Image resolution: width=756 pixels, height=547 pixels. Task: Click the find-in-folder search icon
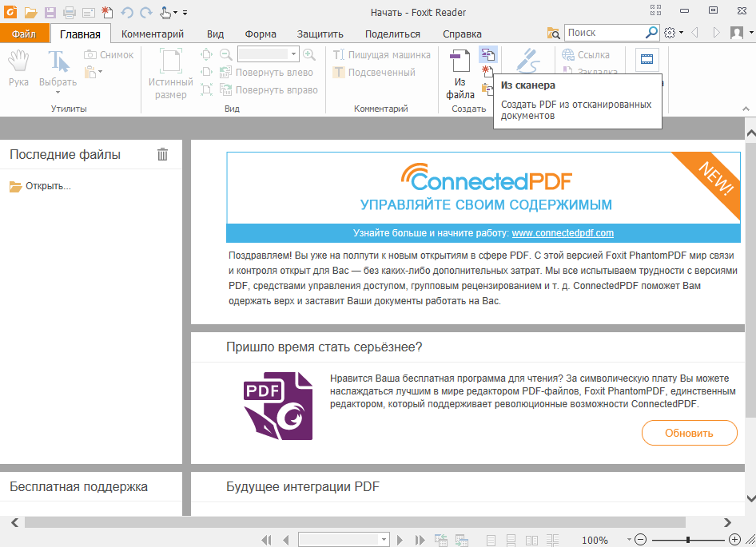tap(554, 34)
